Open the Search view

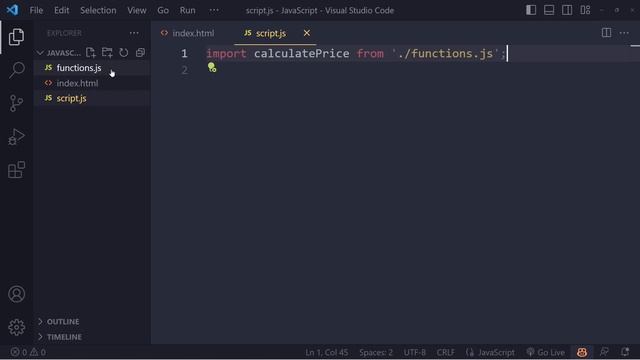click(x=16, y=70)
